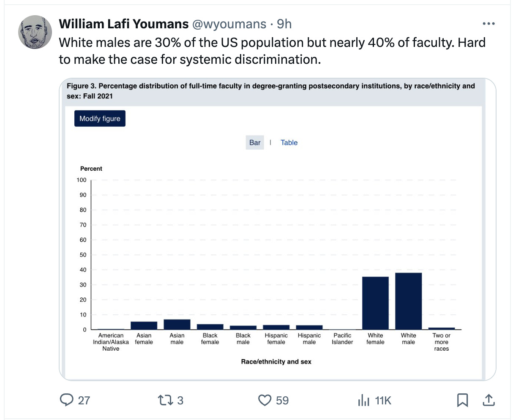513x420 pixels.
Task: Click the White female bar
Action: [375, 303]
